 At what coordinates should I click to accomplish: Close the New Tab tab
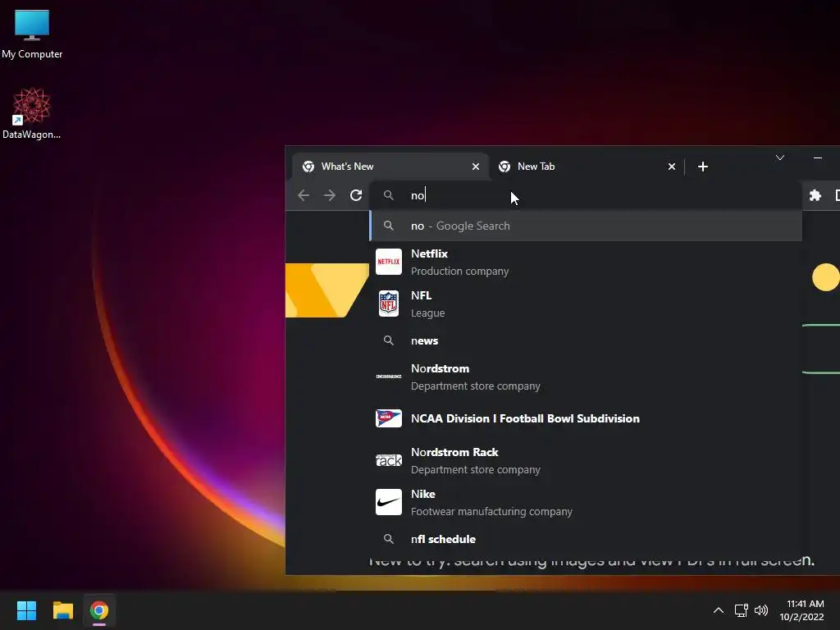tap(671, 167)
